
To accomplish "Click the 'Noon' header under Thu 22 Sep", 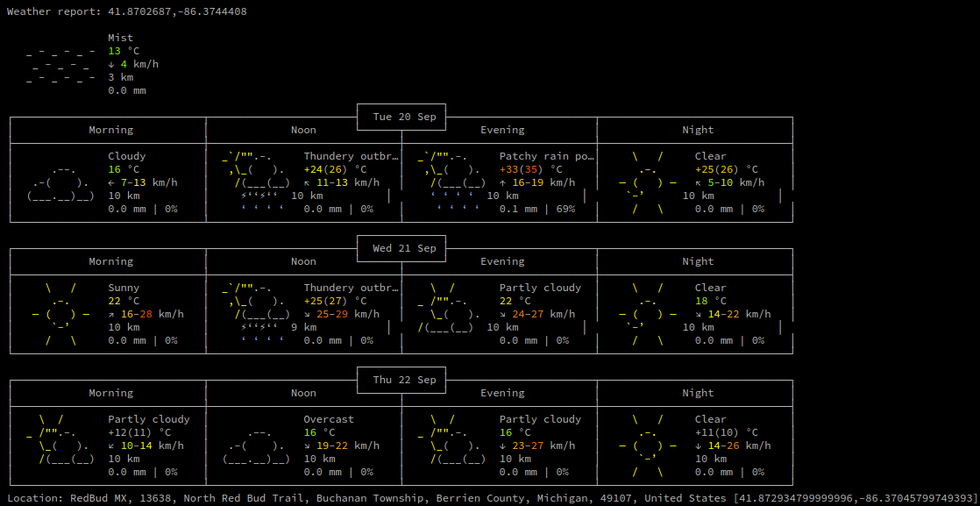I will pos(304,393).
